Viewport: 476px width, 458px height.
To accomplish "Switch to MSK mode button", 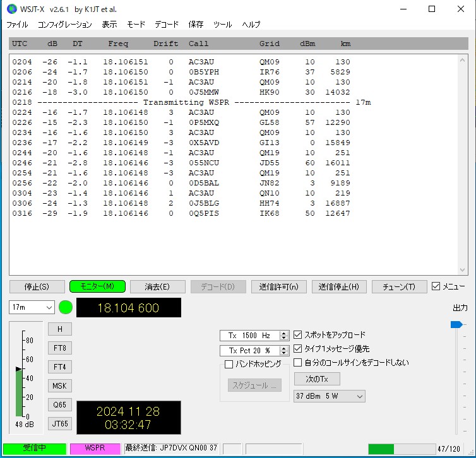I will [60, 386].
